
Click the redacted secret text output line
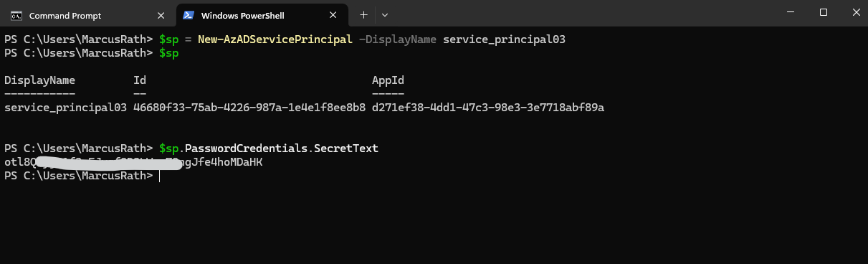coord(133,163)
